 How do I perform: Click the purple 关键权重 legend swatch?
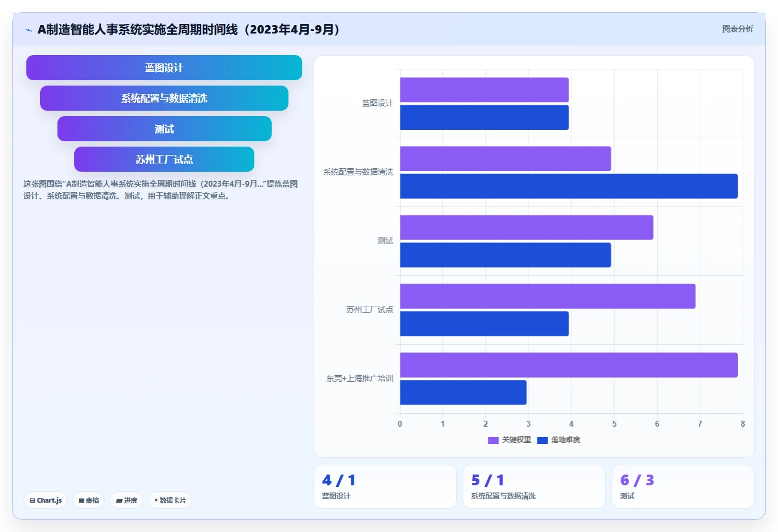click(x=493, y=440)
